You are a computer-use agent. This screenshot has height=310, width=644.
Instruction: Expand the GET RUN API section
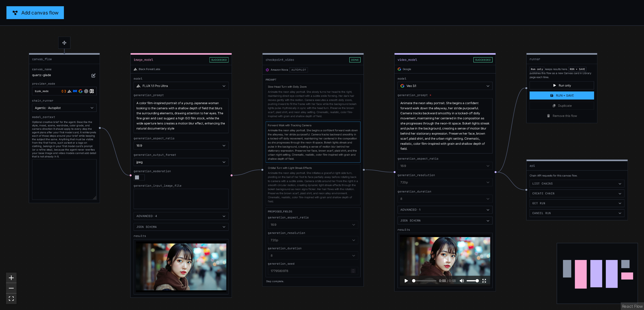tap(577, 203)
